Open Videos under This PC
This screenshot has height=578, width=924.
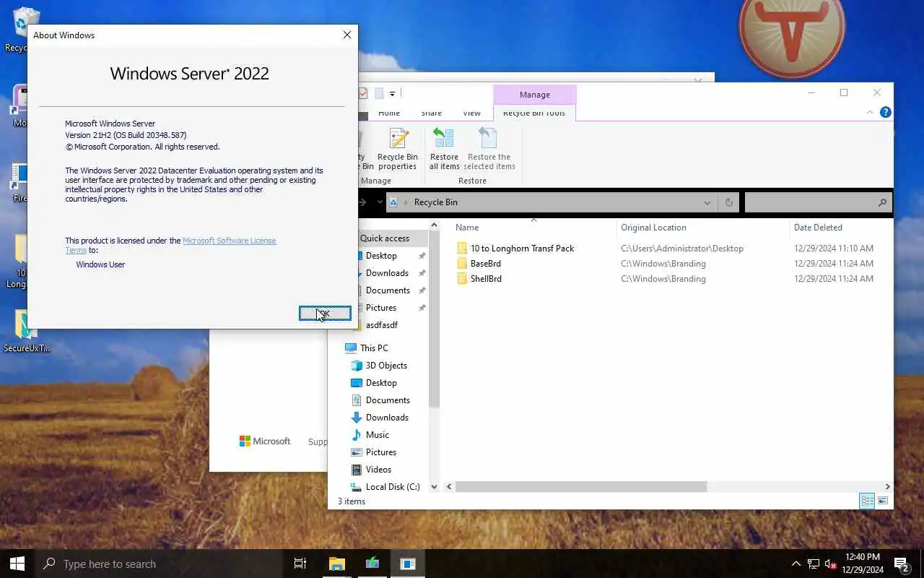pos(378,470)
